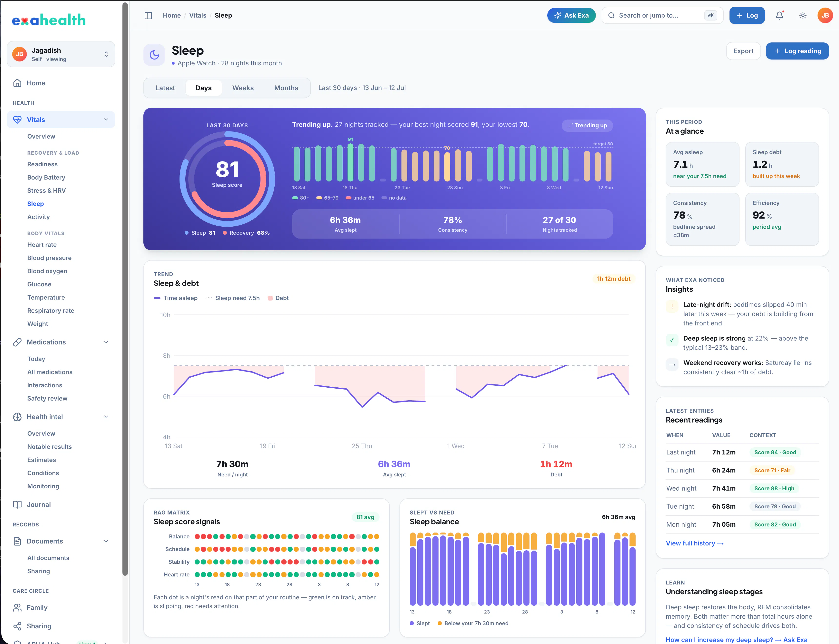This screenshot has height=644, width=839.
Task: Click the Sleep debt 1.2 h card
Action: click(x=781, y=164)
